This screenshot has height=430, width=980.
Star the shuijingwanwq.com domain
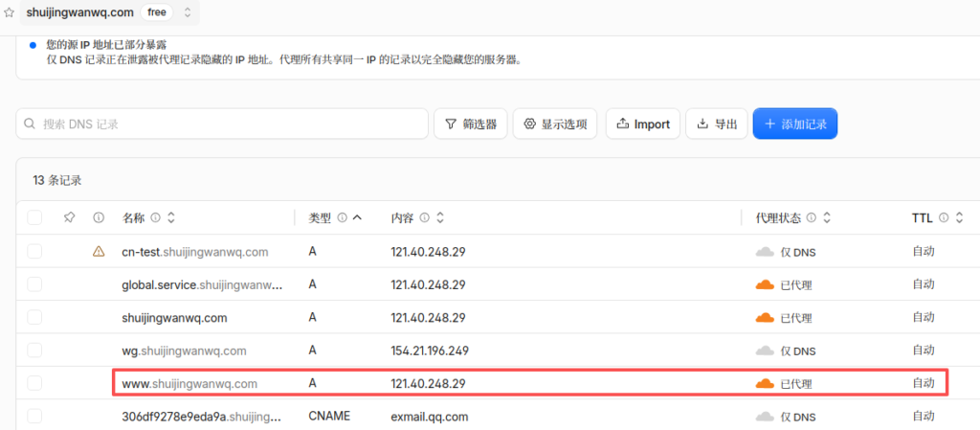(x=9, y=12)
